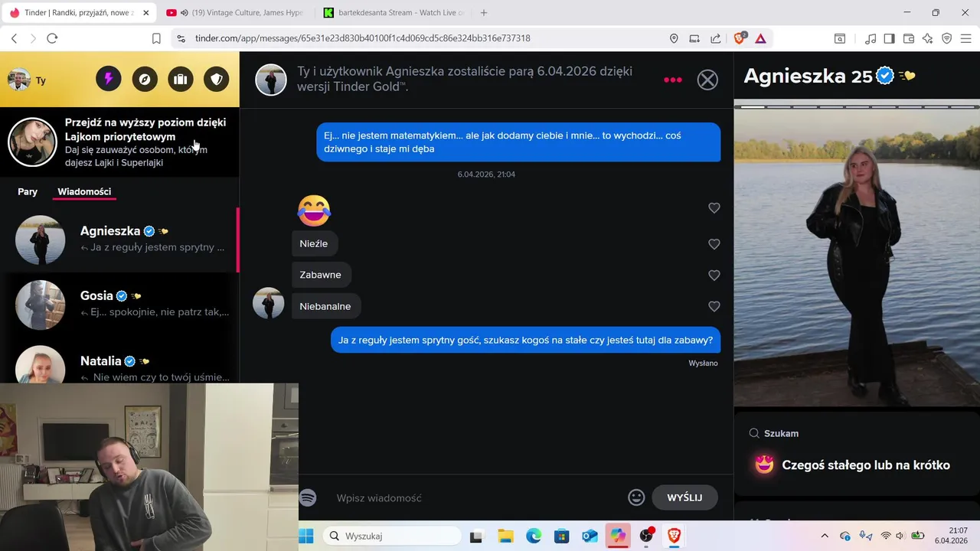Bookmark this page icon
This screenshot has width=980, height=551.
(156, 38)
